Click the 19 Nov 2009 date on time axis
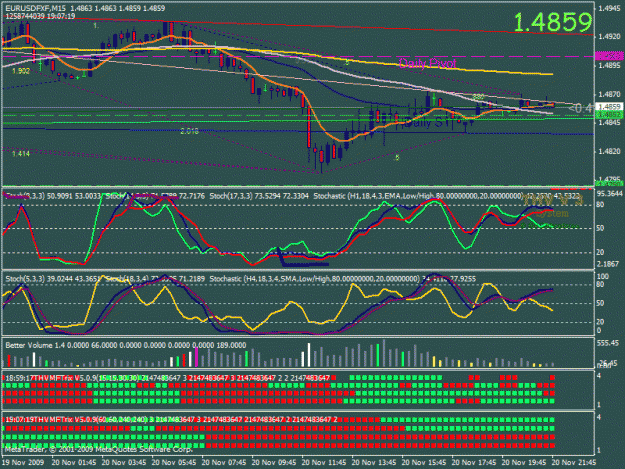 click(x=23, y=463)
